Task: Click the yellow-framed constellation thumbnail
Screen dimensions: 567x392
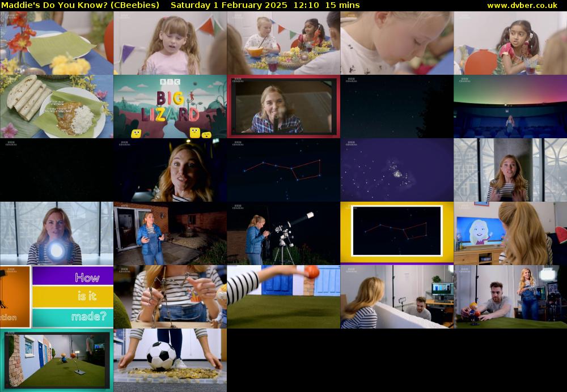Action: coord(397,233)
